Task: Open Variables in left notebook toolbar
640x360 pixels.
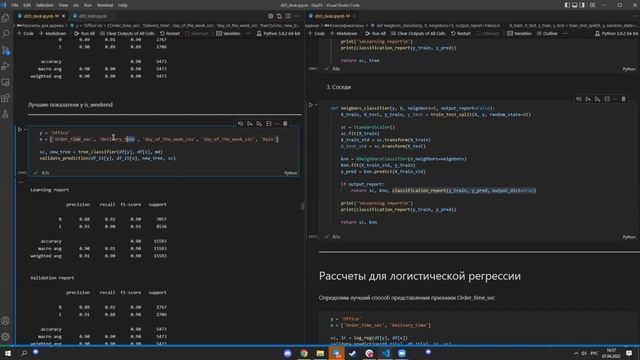Action: click(228, 33)
